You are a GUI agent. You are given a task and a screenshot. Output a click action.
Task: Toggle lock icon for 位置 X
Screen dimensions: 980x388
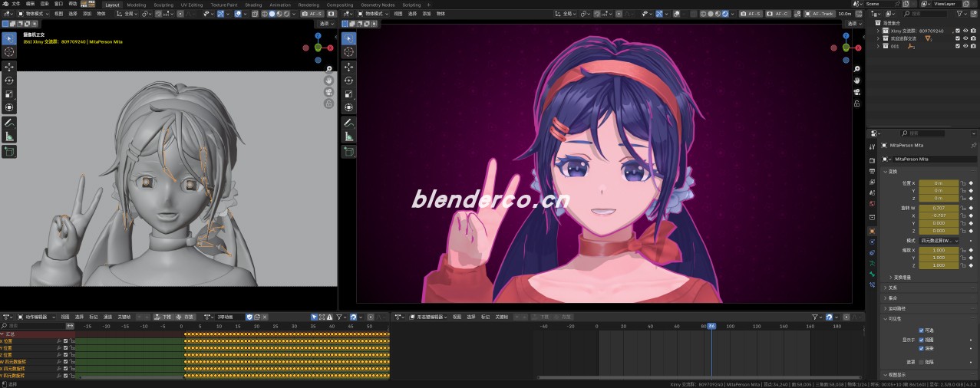[964, 183]
